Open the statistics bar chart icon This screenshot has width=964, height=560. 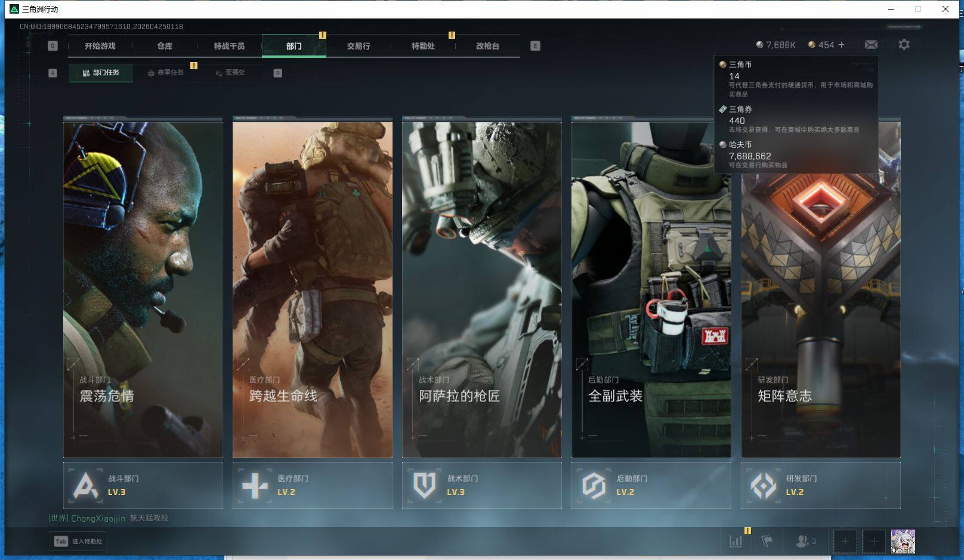tap(736, 541)
